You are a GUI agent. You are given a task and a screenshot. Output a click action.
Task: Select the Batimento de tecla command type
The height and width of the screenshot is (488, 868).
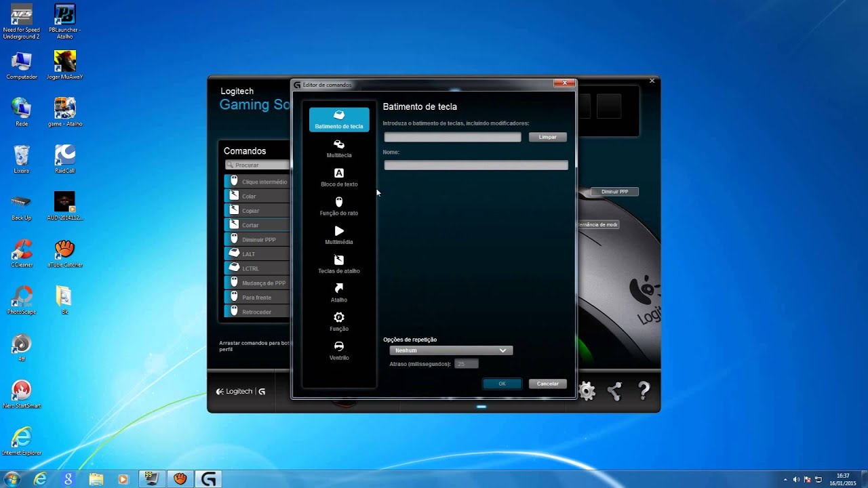tap(339, 119)
